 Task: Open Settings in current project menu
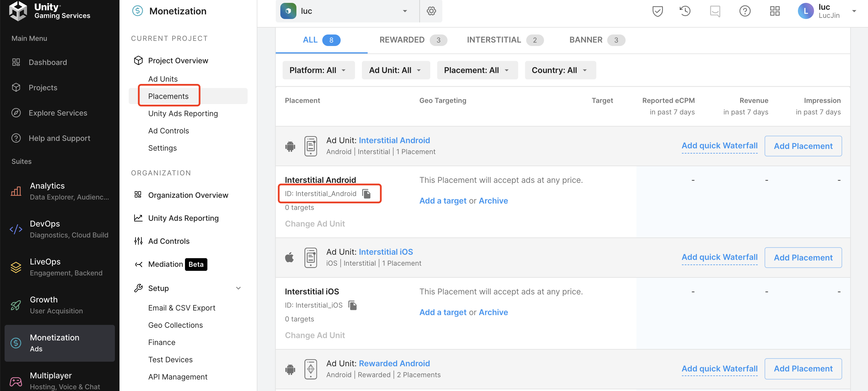[x=162, y=148]
